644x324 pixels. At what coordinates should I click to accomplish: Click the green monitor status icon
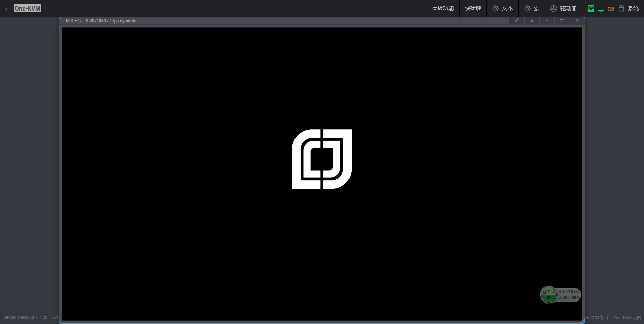coord(601,9)
